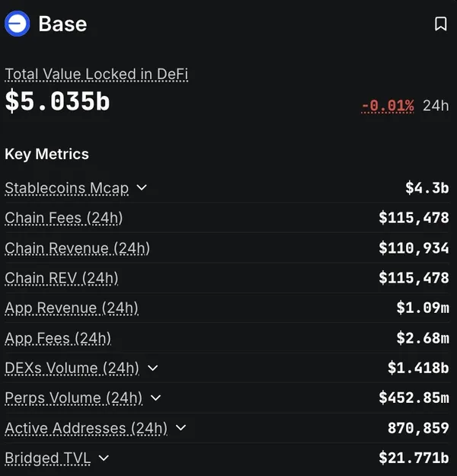Expand the DEXs Volume (24h) chevron
The height and width of the screenshot is (476, 457).
[152, 368]
